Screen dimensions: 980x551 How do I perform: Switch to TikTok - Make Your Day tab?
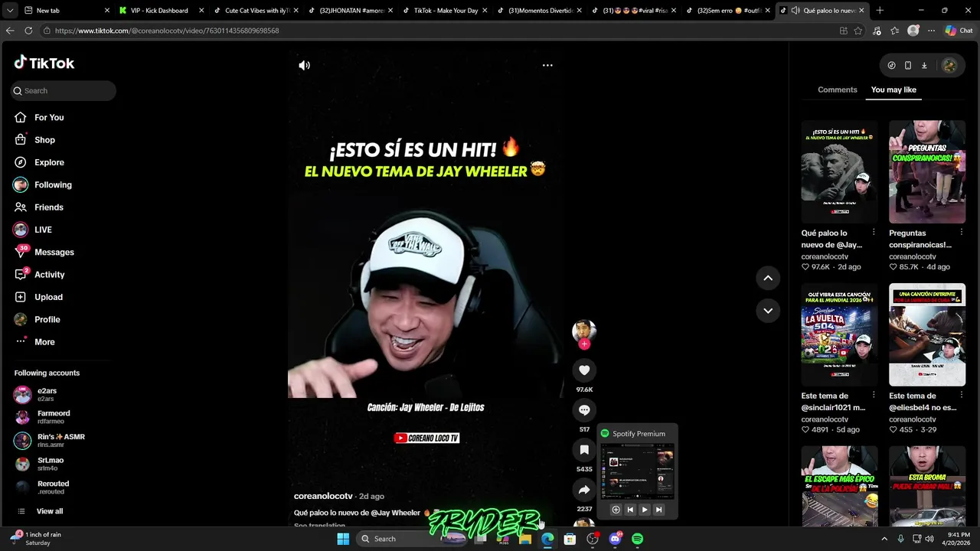444,11
